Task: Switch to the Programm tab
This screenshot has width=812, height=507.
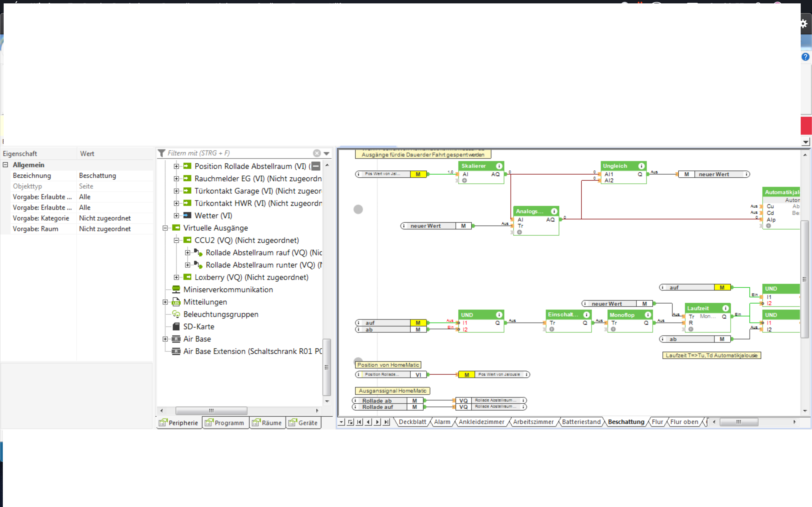Action: 225,422
